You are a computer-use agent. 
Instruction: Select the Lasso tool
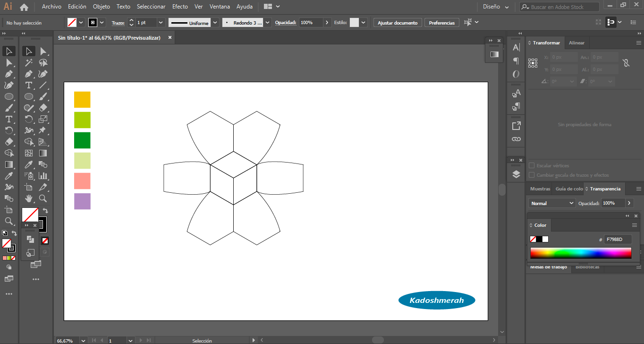[x=43, y=62]
